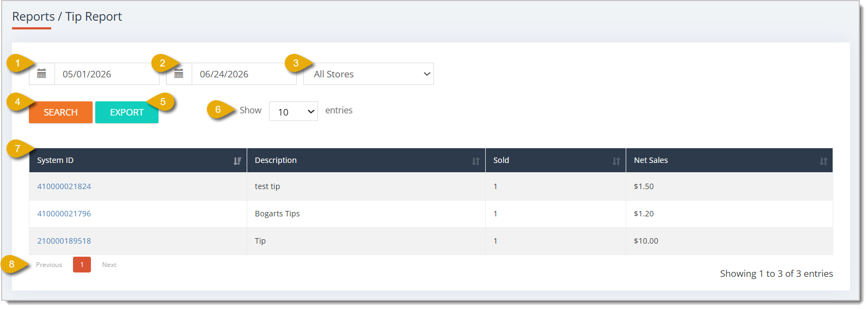Click the orange SEARCH button
Image resolution: width=868 pixels, height=309 pixels.
(60, 112)
